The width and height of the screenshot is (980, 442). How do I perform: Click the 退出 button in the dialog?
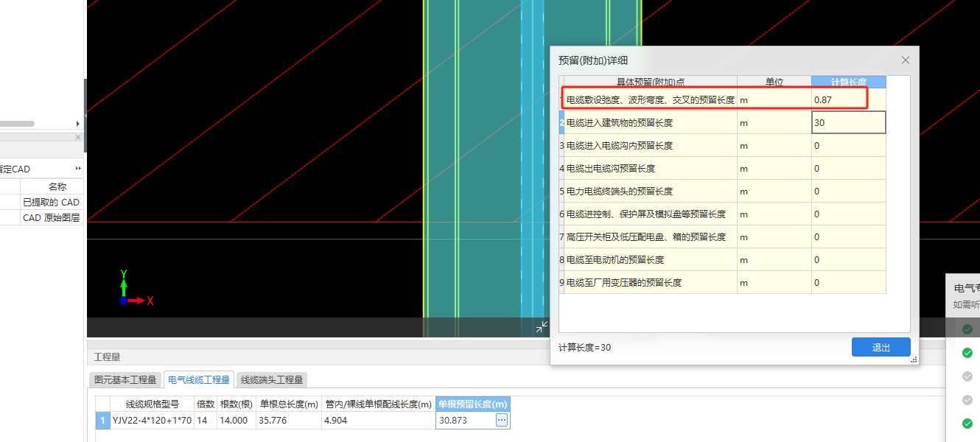[x=881, y=346]
